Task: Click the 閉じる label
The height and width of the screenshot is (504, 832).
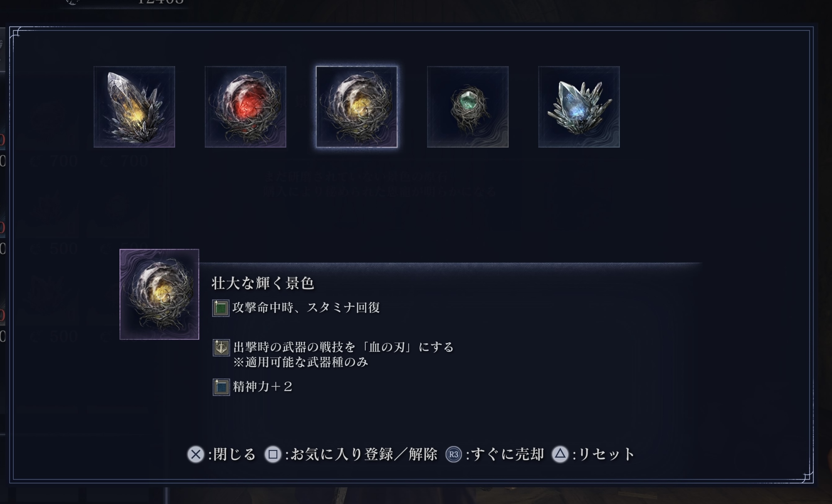Action: tap(235, 454)
